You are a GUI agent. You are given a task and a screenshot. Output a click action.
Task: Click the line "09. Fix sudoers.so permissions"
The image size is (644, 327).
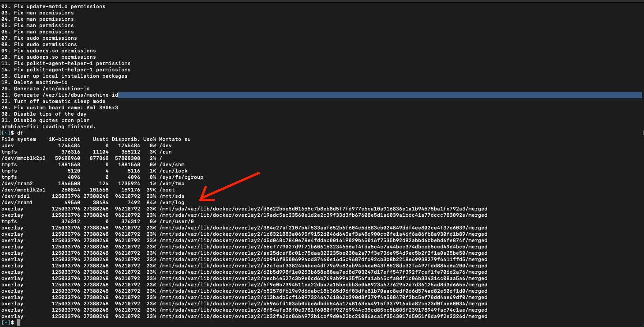pyautogui.click(x=49, y=51)
